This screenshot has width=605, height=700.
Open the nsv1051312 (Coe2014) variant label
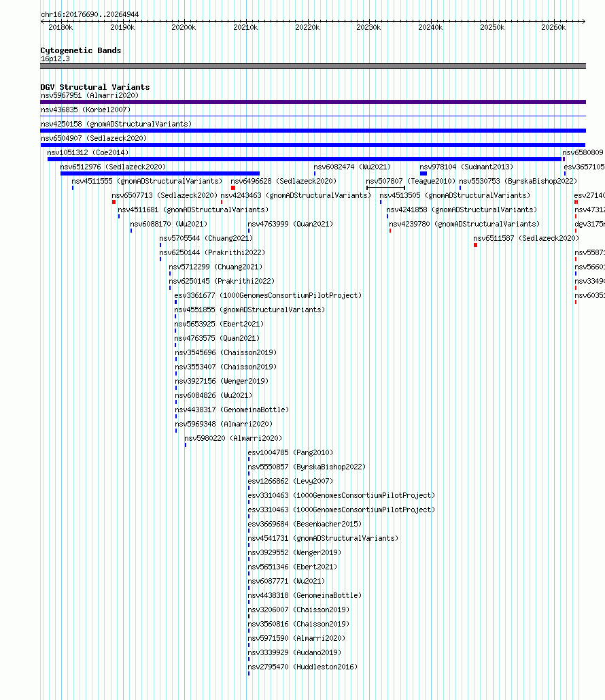point(88,152)
